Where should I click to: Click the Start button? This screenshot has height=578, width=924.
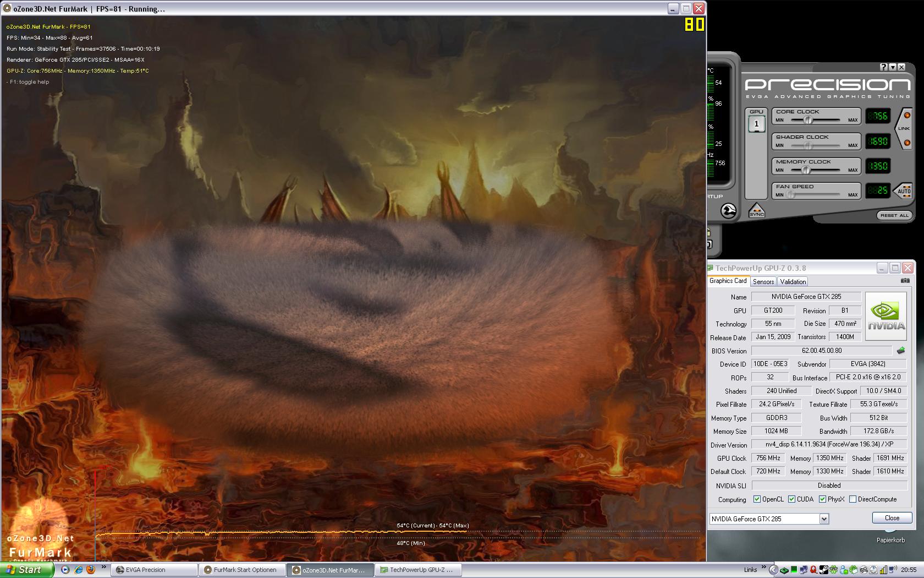click(26, 570)
